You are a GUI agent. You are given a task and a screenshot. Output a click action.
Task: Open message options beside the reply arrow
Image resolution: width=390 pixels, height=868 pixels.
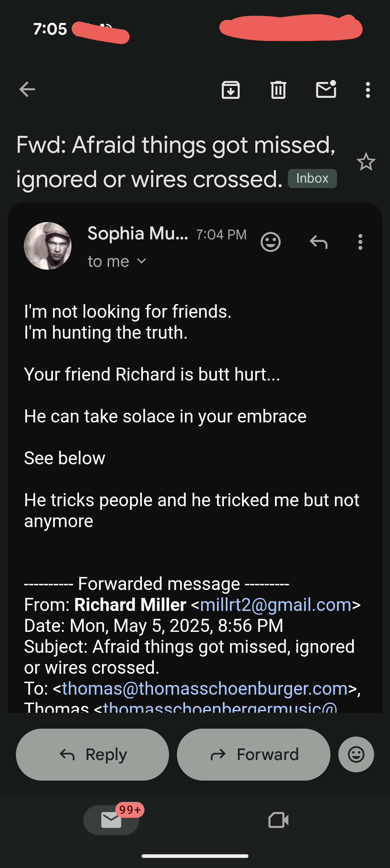360,242
